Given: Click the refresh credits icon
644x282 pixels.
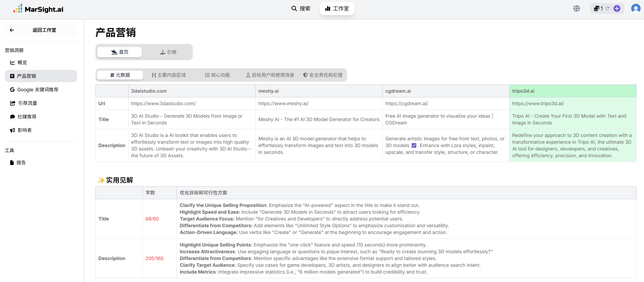Looking at the screenshot, I should pos(607,8).
